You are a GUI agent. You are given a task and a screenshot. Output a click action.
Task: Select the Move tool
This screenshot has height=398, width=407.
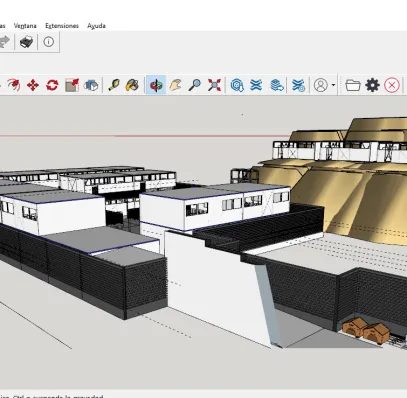(x=33, y=85)
